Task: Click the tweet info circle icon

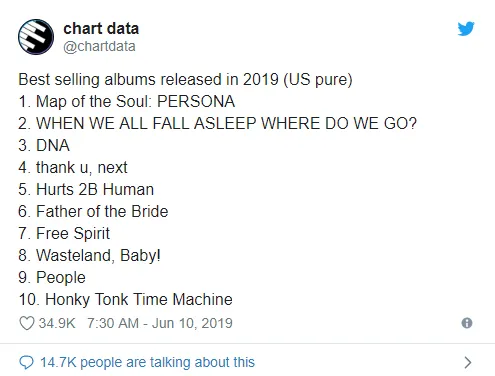Action: 467,323
